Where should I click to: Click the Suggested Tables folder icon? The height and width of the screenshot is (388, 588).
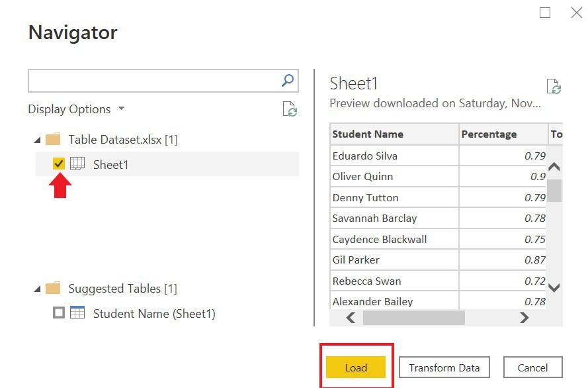click(52, 289)
